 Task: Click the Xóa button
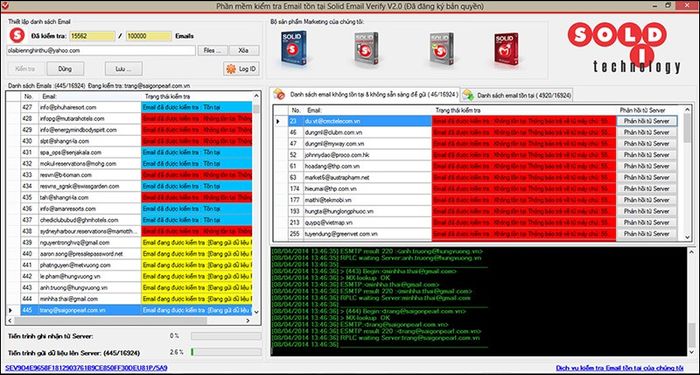click(x=244, y=50)
